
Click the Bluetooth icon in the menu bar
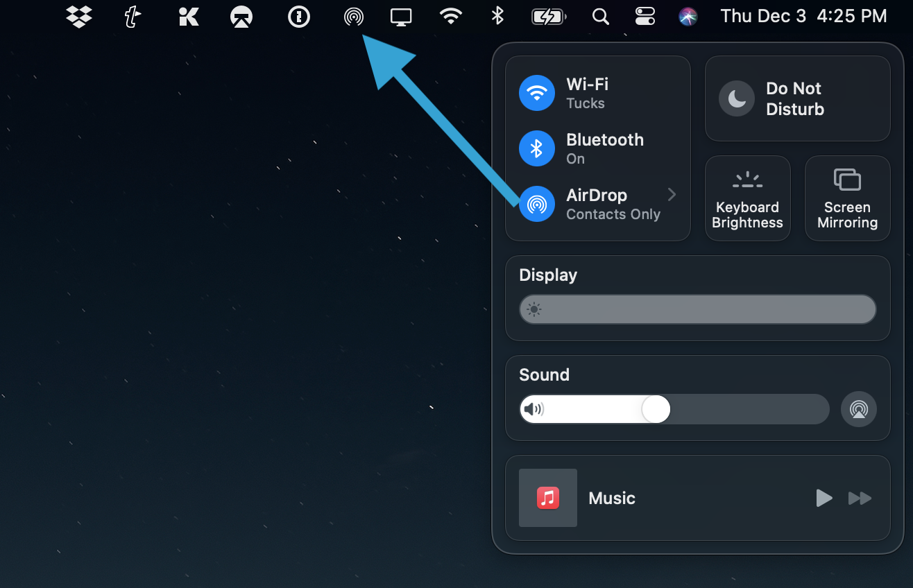click(497, 17)
